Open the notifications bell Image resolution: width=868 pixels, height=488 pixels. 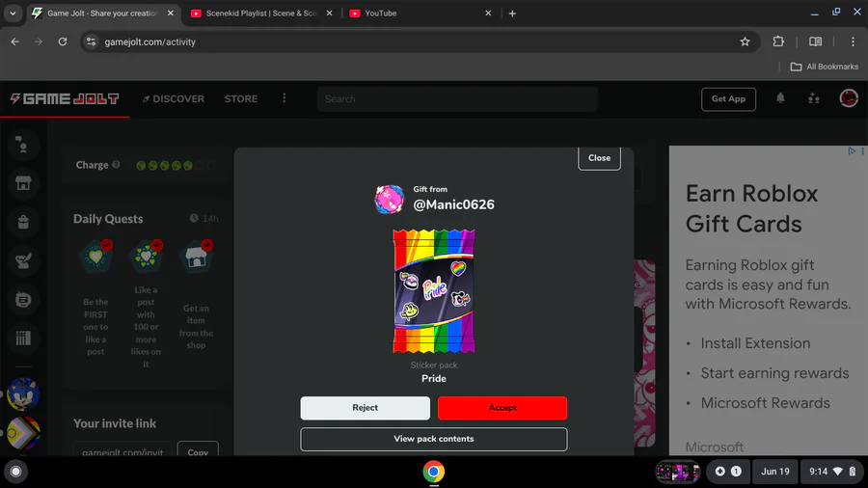780,98
